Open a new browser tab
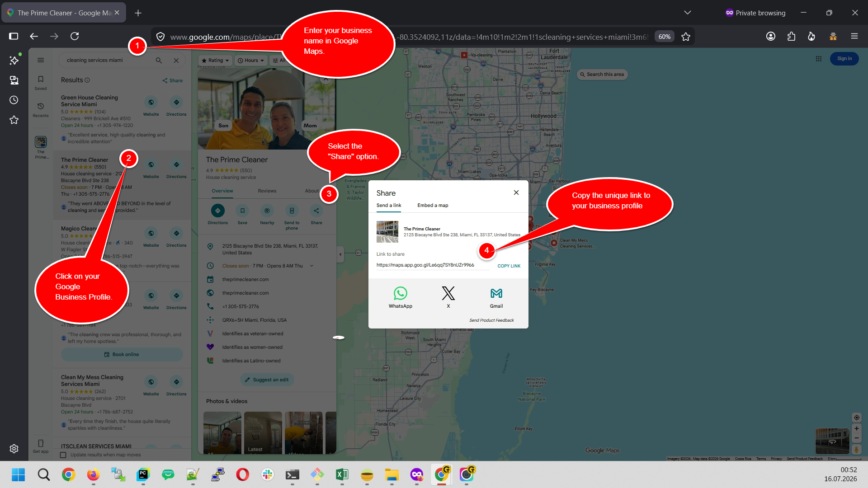Viewport: 868px width, 488px height. coord(138,13)
